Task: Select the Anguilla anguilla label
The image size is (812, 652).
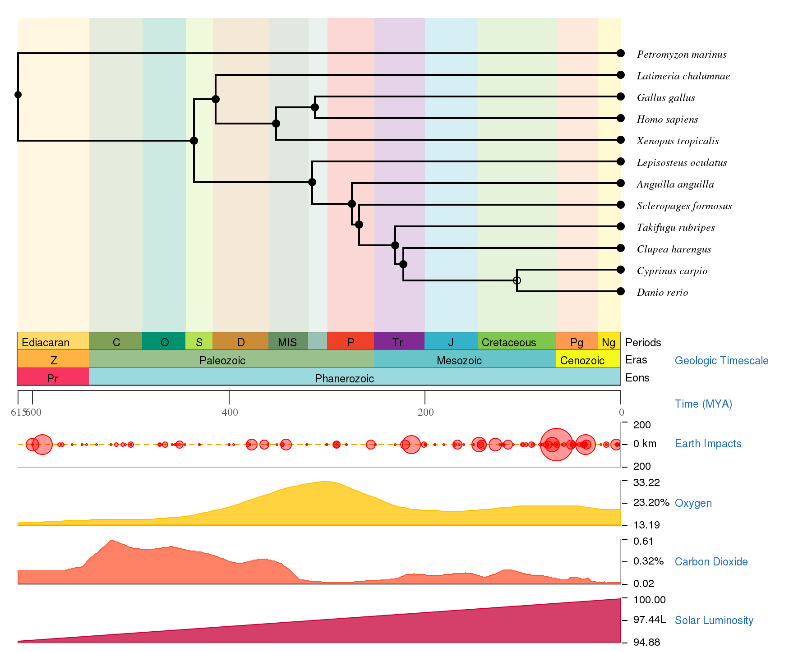Action: click(675, 184)
